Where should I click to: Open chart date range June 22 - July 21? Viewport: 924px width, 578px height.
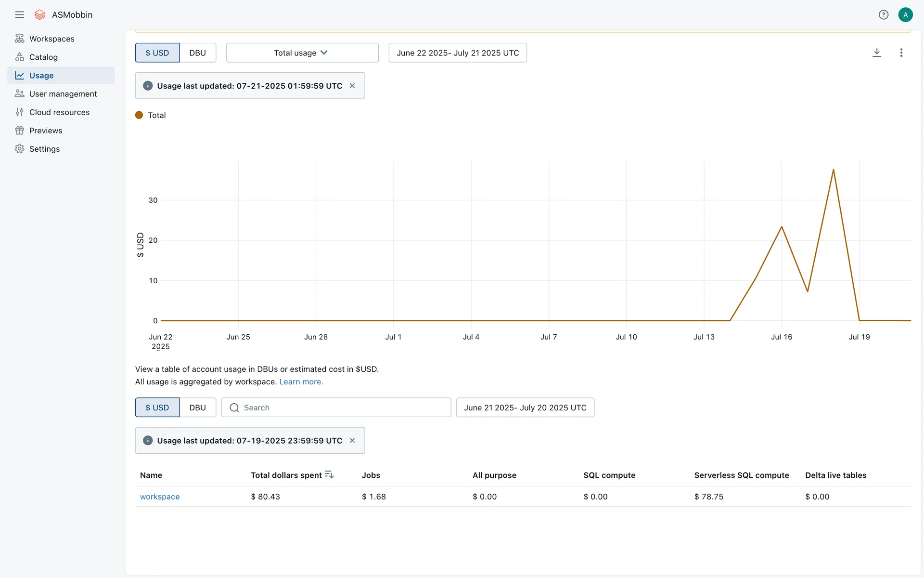pos(457,53)
